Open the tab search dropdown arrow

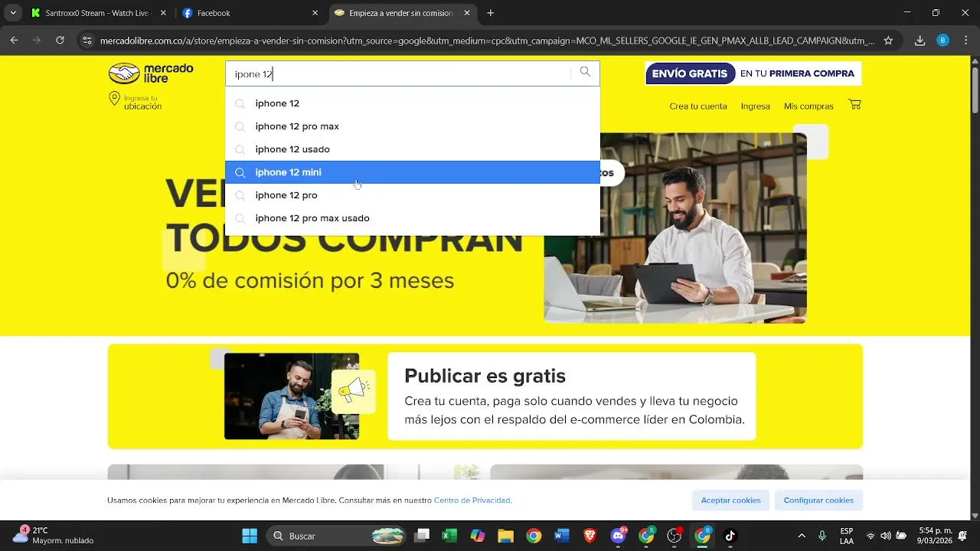pos(13,13)
